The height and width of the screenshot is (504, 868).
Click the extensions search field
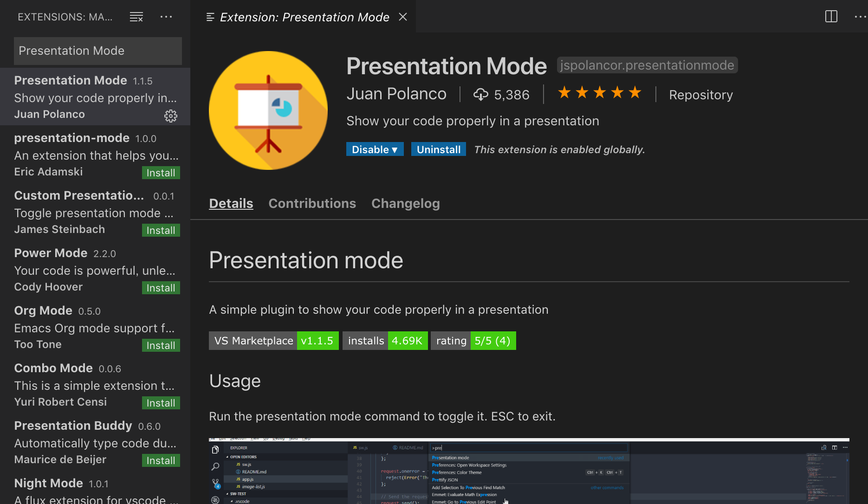pyautogui.click(x=98, y=51)
